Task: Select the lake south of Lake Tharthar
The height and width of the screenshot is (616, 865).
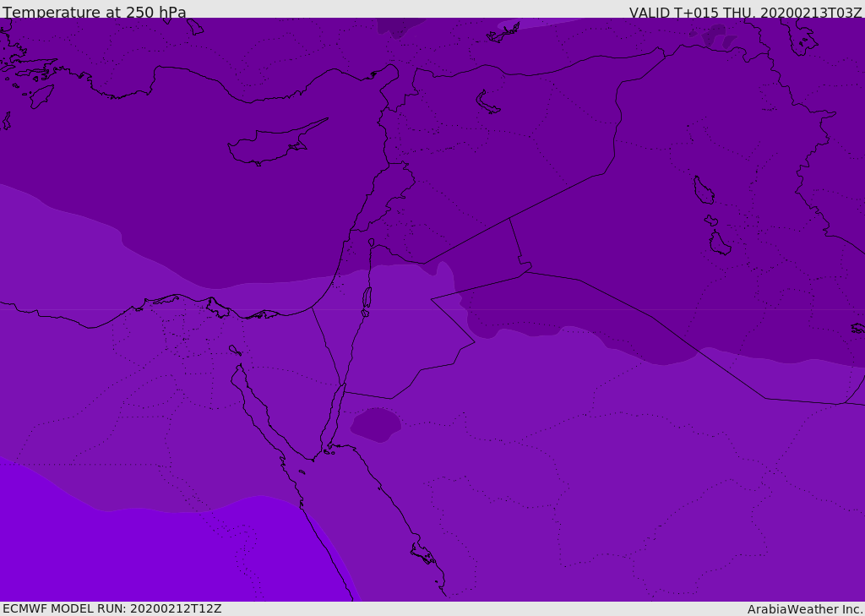Action: pyautogui.click(x=719, y=243)
